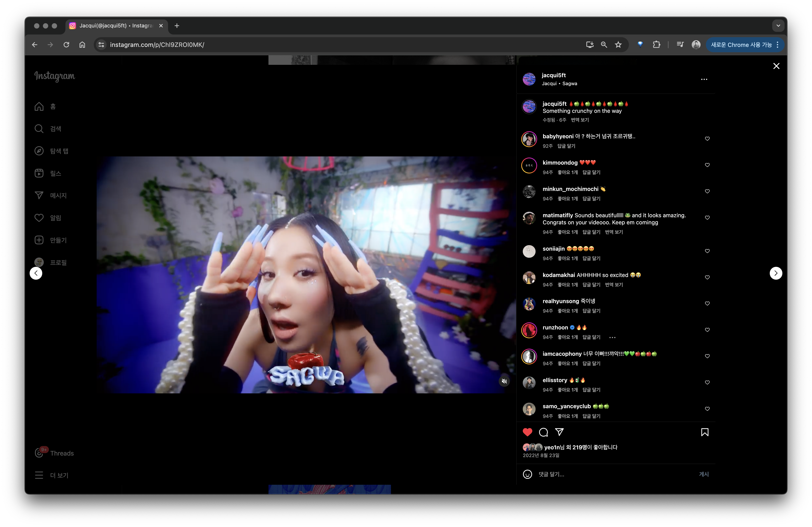Like the babyhyeoni comment
The height and width of the screenshot is (527, 812).
(x=707, y=138)
